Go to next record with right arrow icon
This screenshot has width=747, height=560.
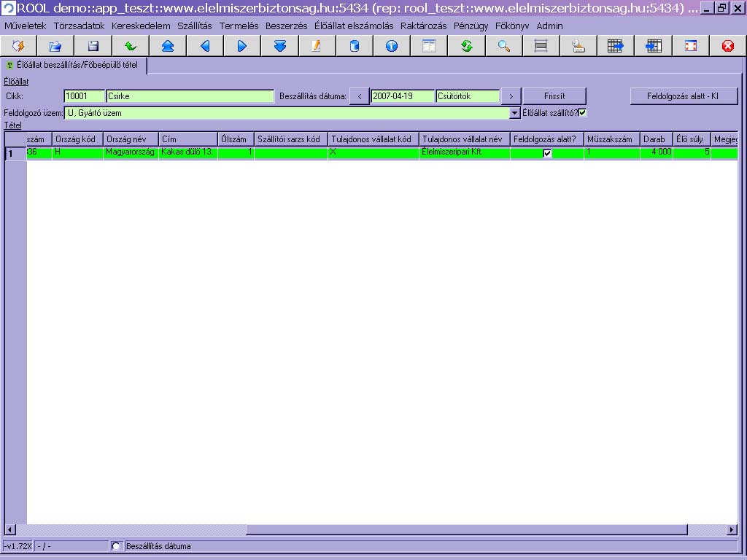[x=242, y=46]
